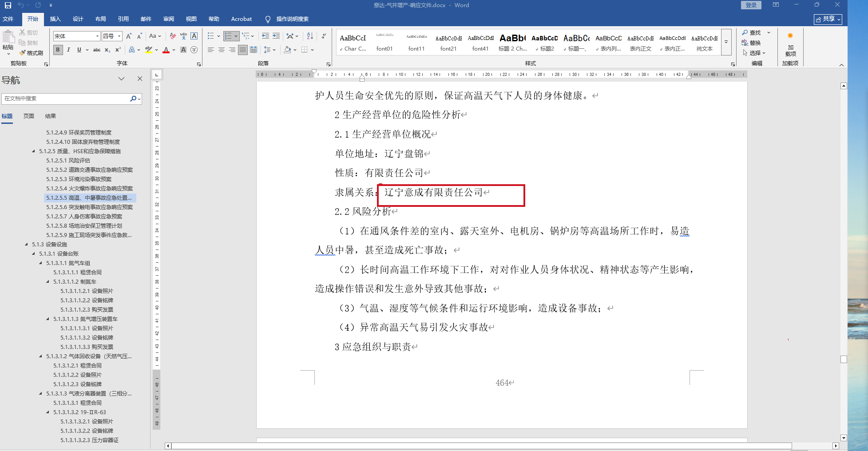Click the 共享 share button
The height and width of the screenshot is (451, 868).
point(828,19)
